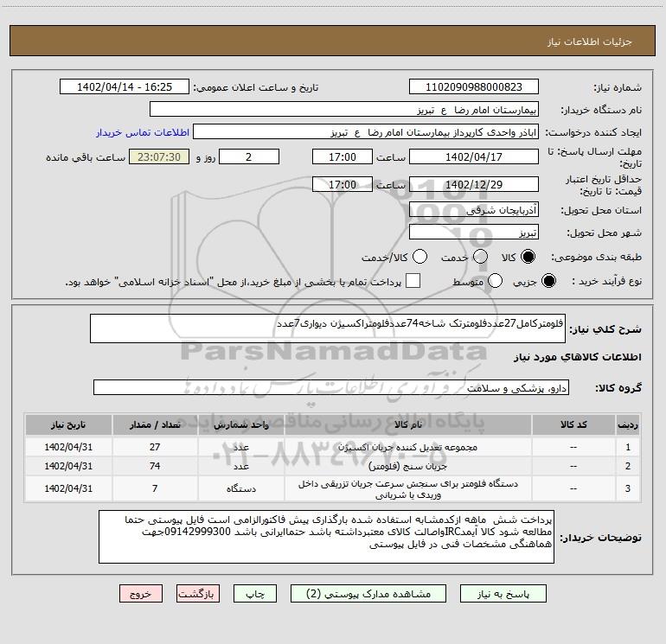Select the خدمت radio button
Screen dimensions: 666x644
click(480, 257)
